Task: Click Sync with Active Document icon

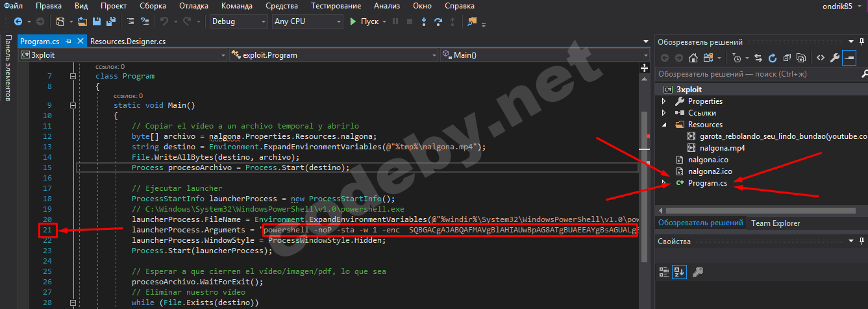Action: (x=758, y=57)
